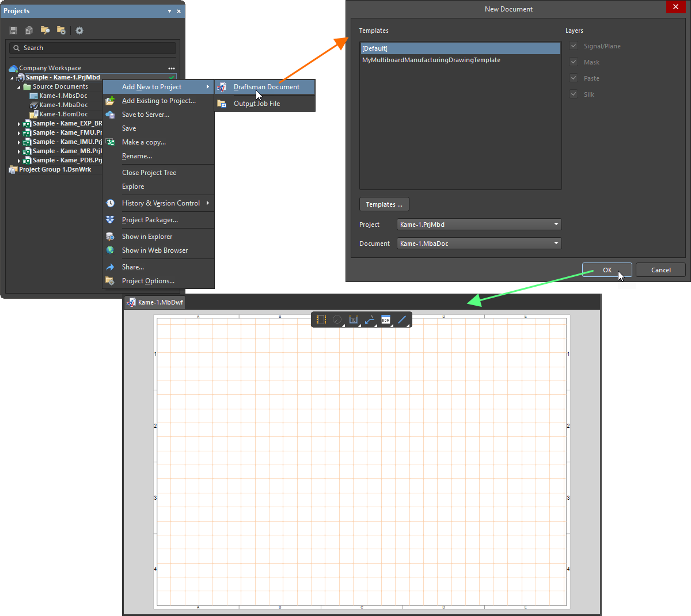The image size is (691, 616).
Task: Click inside the Search field
Action: coord(92,48)
